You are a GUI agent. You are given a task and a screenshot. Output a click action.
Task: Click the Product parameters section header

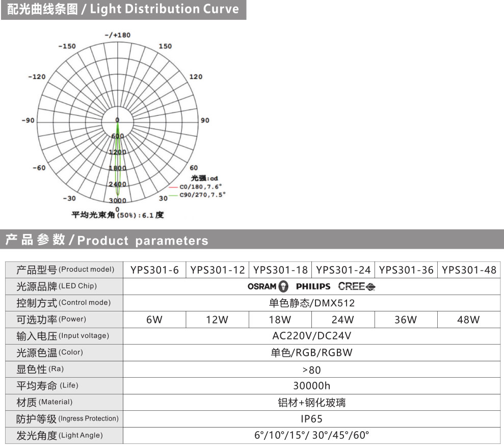click(x=107, y=240)
